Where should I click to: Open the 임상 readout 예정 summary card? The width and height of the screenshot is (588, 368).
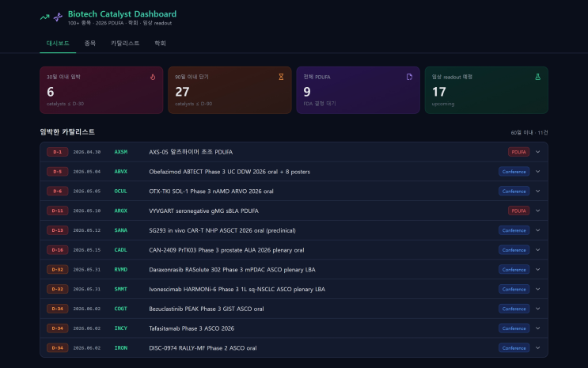[x=487, y=90]
